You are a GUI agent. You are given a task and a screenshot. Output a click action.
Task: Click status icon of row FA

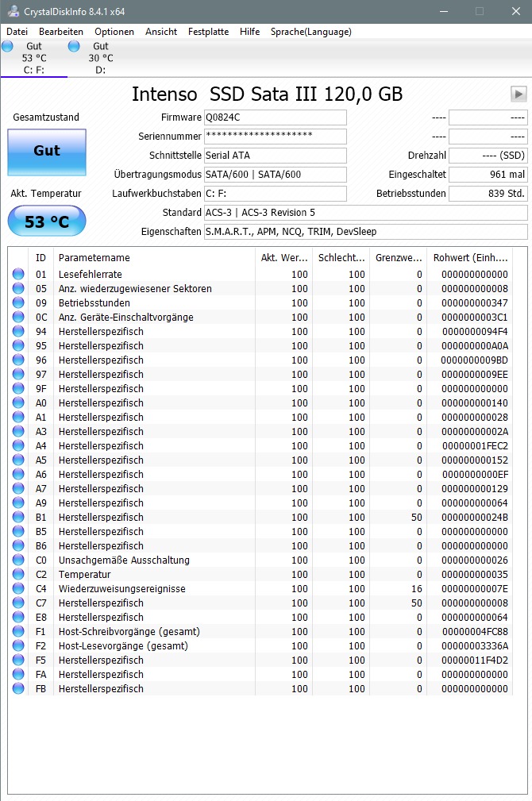[18, 674]
